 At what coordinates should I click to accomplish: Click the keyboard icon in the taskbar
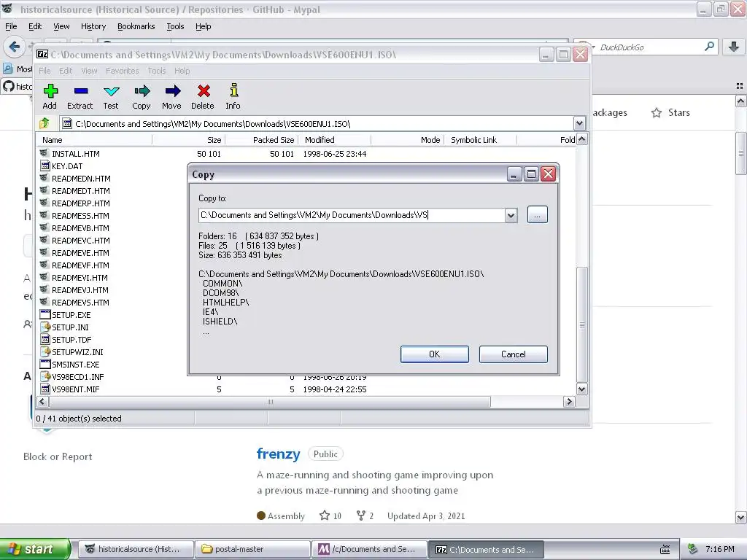coord(665,550)
